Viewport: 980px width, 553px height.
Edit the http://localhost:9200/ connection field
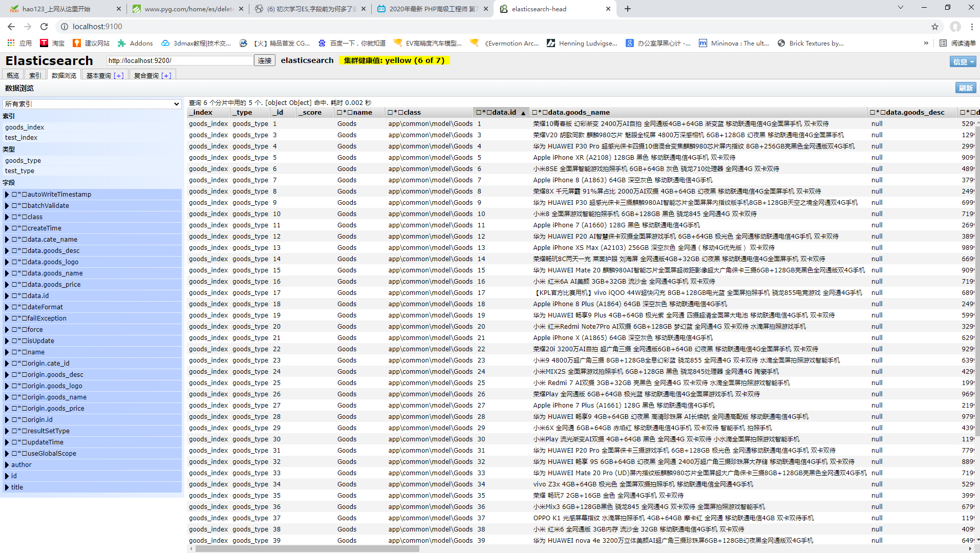click(180, 60)
